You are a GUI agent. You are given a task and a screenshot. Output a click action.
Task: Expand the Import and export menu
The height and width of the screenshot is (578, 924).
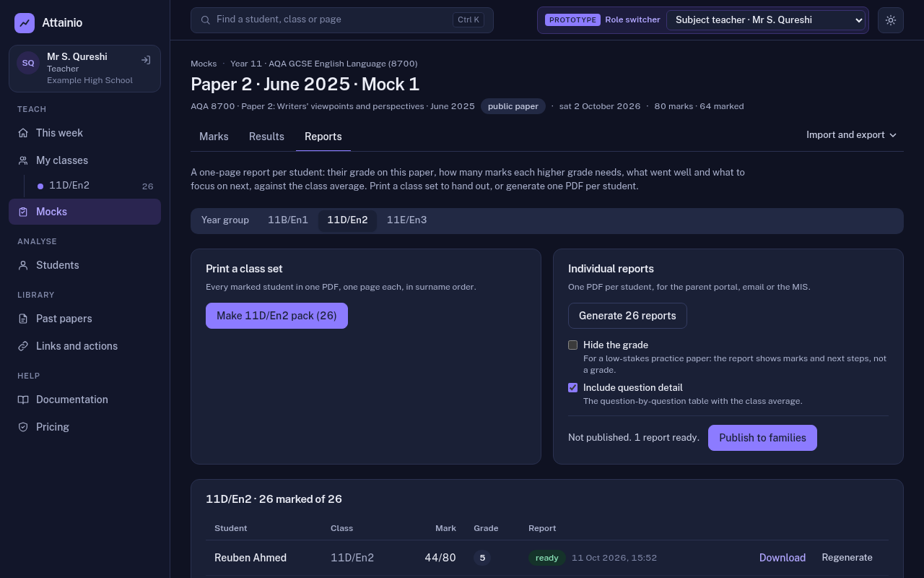pyautogui.click(x=852, y=135)
